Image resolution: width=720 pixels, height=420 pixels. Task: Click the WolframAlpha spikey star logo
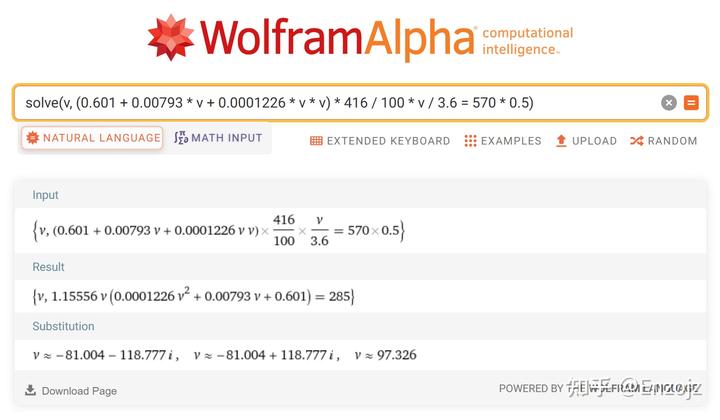click(171, 37)
